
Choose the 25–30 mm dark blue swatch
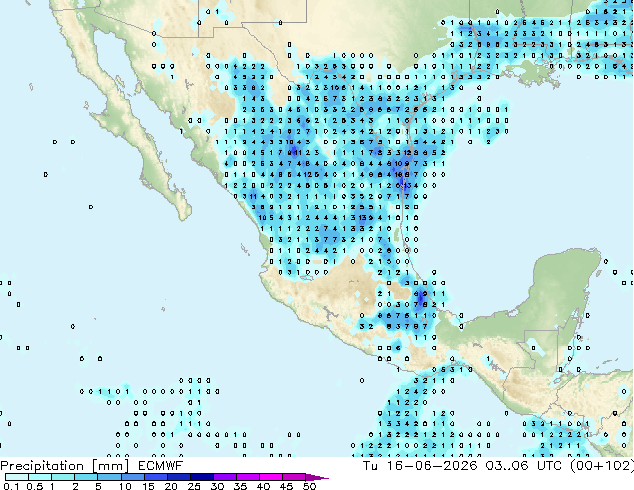(x=201, y=477)
